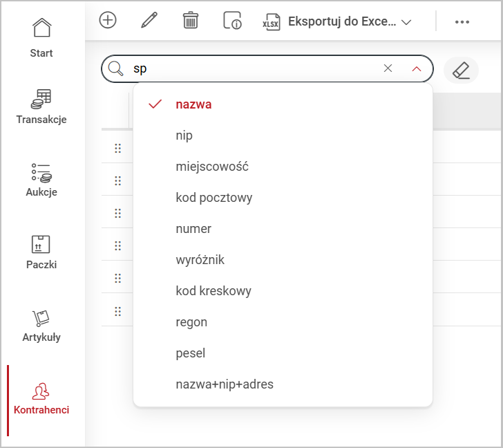Clear search text with X button
This screenshot has height=448, width=503.
coord(388,68)
